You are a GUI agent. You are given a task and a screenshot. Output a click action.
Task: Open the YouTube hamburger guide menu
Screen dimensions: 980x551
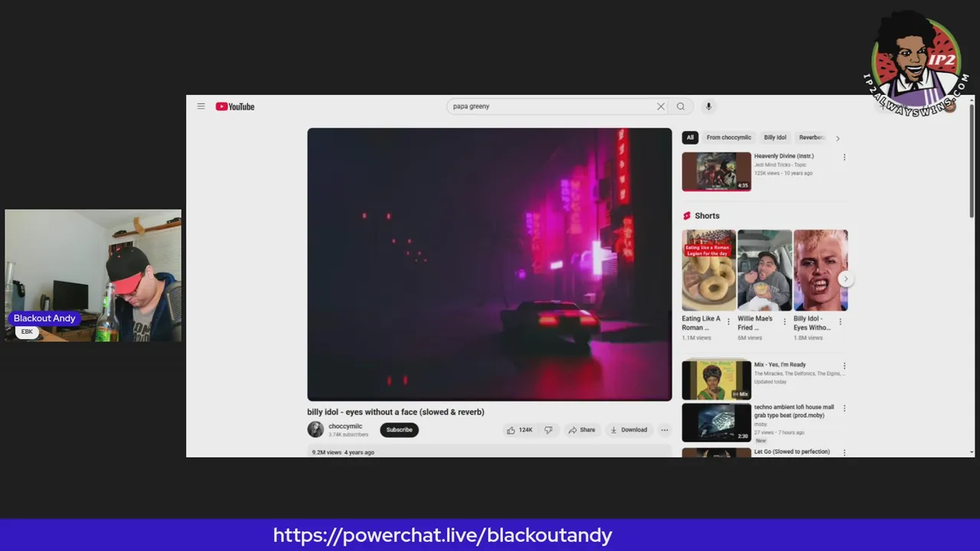point(201,106)
